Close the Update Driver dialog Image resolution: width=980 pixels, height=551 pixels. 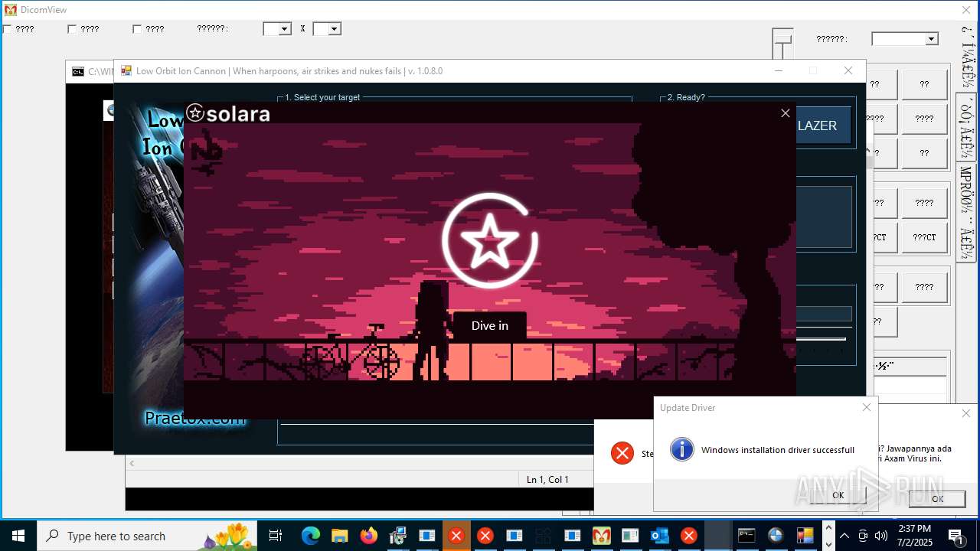click(x=867, y=407)
